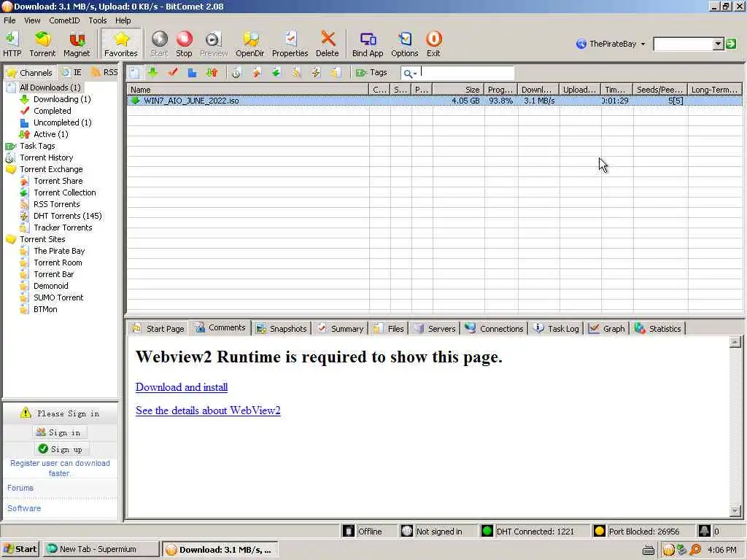Open the Help menu
This screenshot has height=560, width=747.
[123, 20]
